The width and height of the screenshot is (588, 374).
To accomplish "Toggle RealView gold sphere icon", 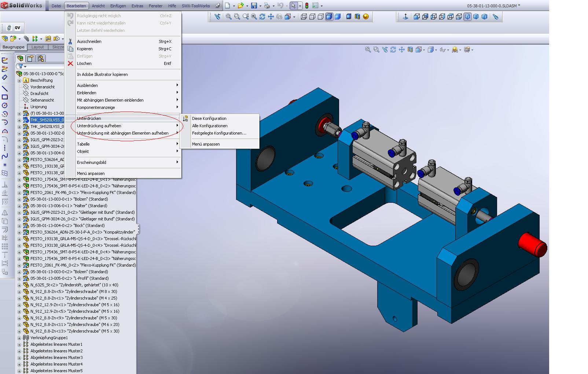I will pyautogui.click(x=365, y=16).
